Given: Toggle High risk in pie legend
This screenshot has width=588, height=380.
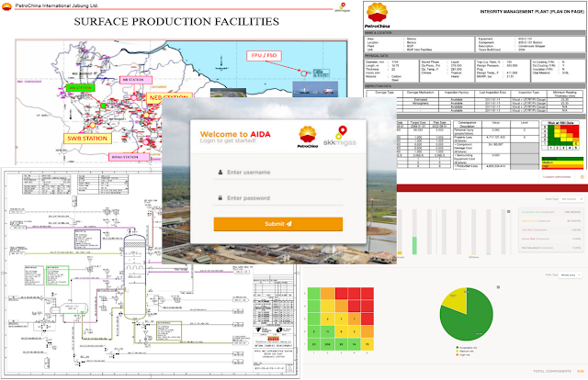Looking at the screenshot, I should click(x=463, y=354).
